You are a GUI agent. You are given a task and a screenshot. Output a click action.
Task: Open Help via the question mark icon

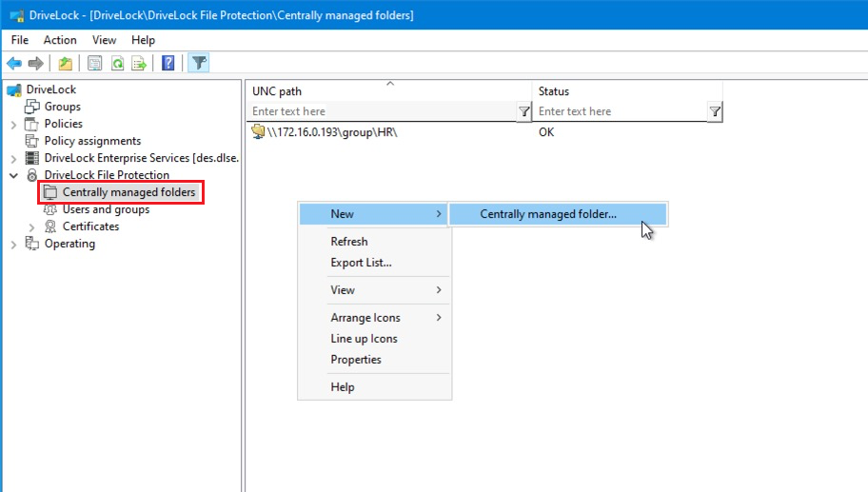(168, 64)
